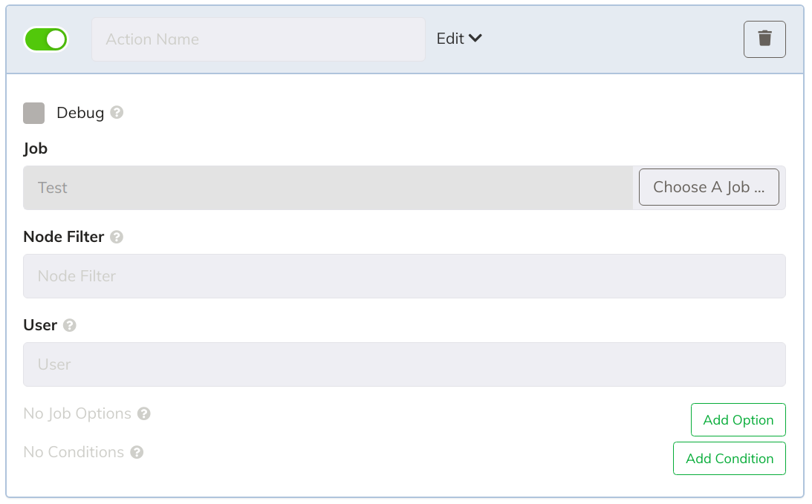The width and height of the screenshot is (812, 504).
Task: Show help for Node Filter
Action: tap(117, 237)
